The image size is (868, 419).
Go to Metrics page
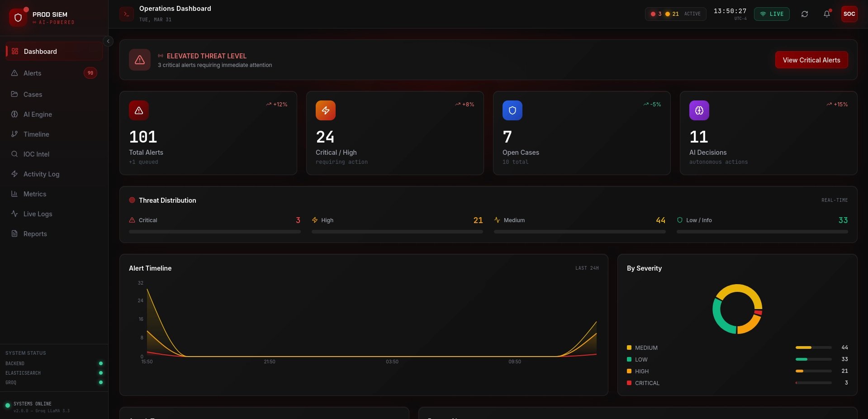tap(54, 194)
